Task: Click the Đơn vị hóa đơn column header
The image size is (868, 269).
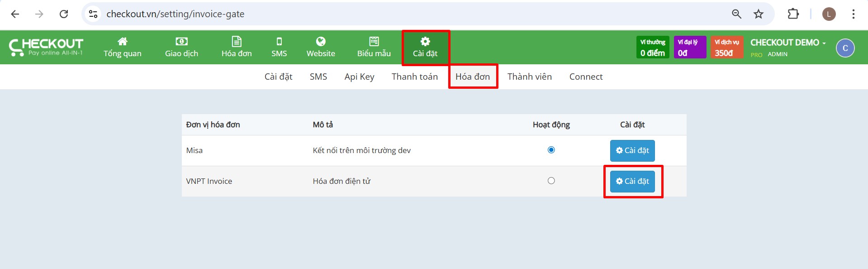Action: [x=213, y=125]
